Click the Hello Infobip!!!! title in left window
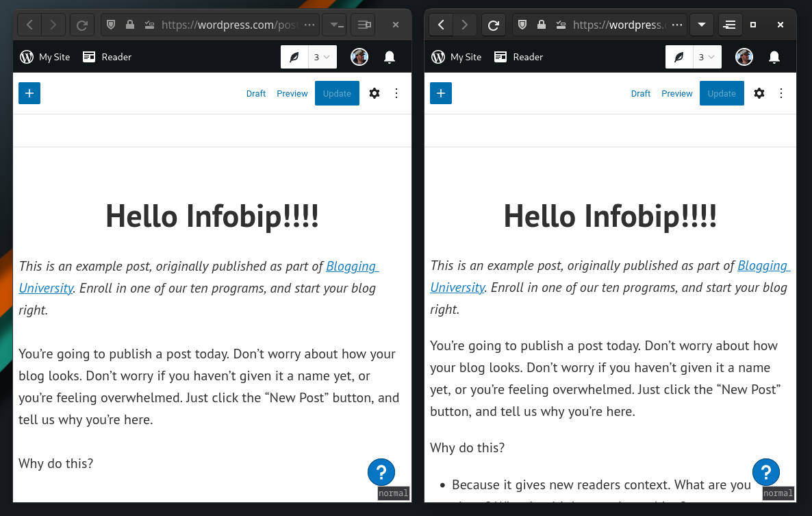The image size is (812, 516). tap(212, 216)
